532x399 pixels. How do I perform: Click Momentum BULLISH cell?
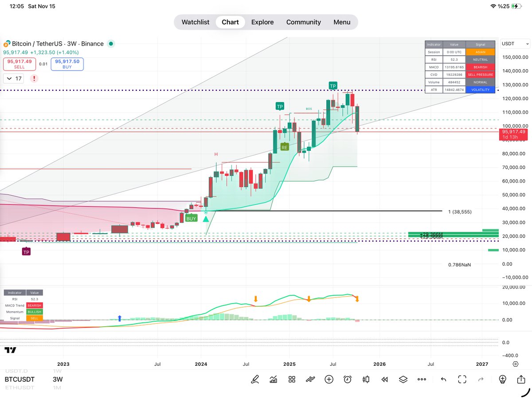click(x=35, y=312)
